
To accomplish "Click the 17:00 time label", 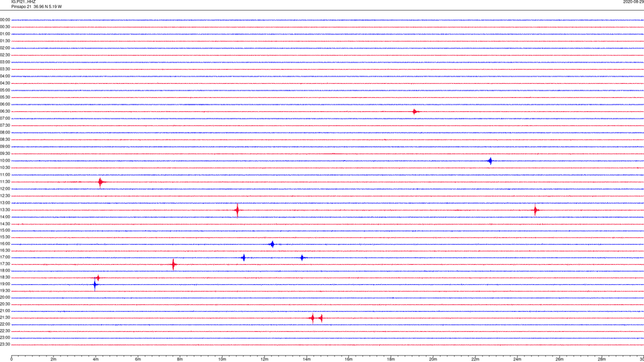I will tap(5, 257).
